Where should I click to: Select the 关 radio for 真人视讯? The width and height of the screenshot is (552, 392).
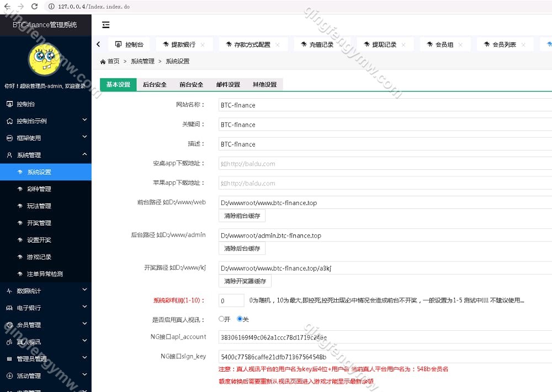[x=240, y=319]
